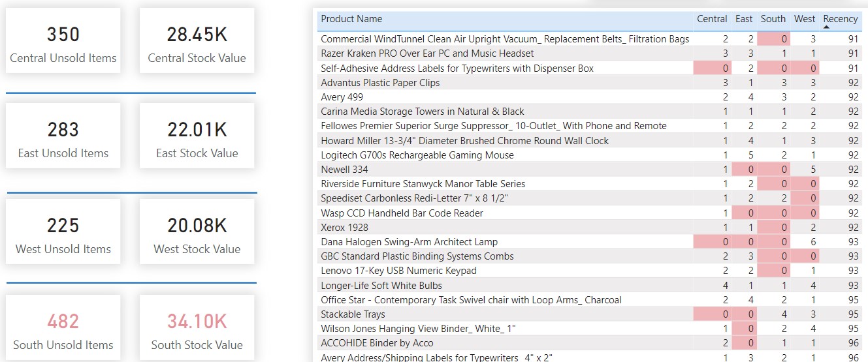Select the Xerox 1928 row

(x=589, y=227)
